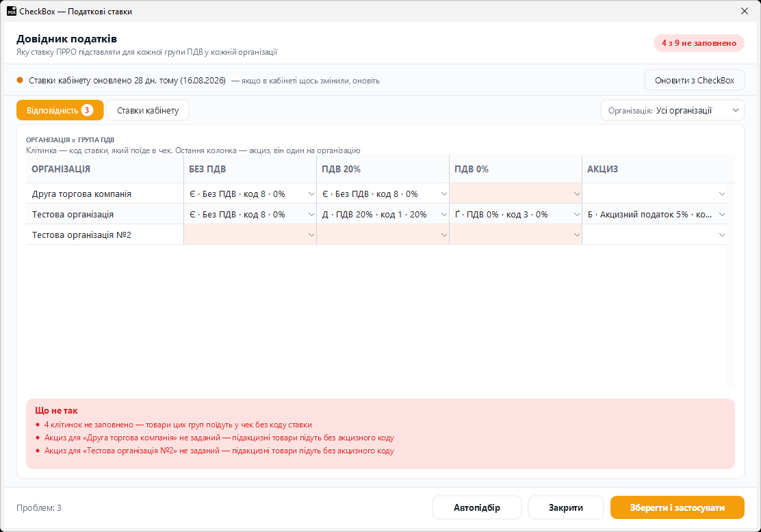Expand the Організація filter dropdown
The image size is (761, 532).
point(673,110)
